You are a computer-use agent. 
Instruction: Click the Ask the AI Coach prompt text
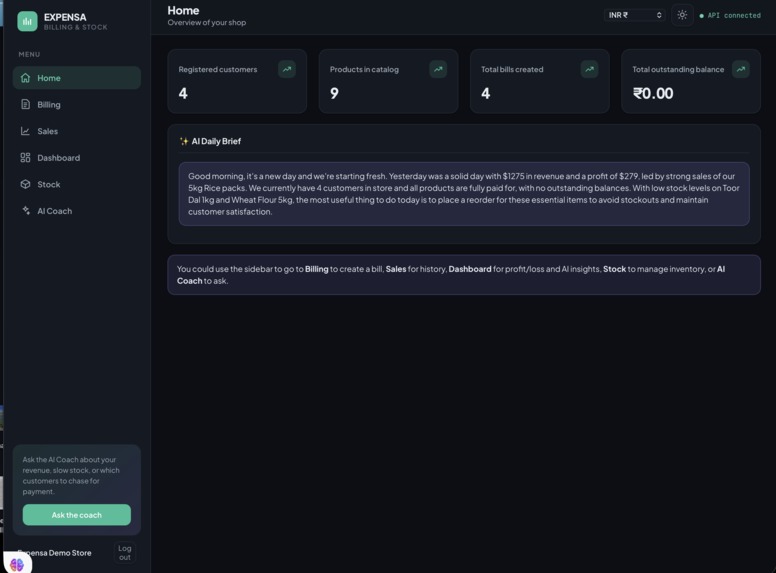pyautogui.click(x=71, y=476)
